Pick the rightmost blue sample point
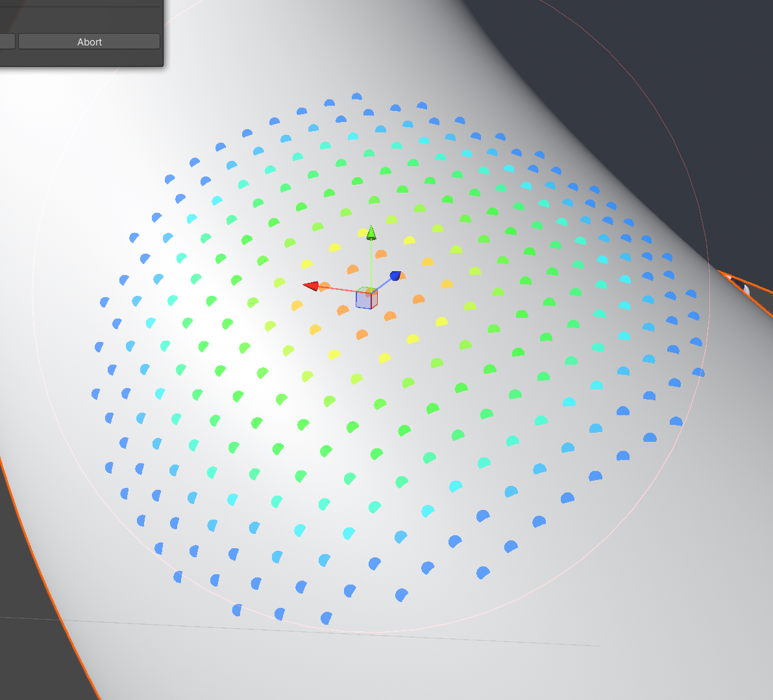773x700 pixels. click(698, 372)
